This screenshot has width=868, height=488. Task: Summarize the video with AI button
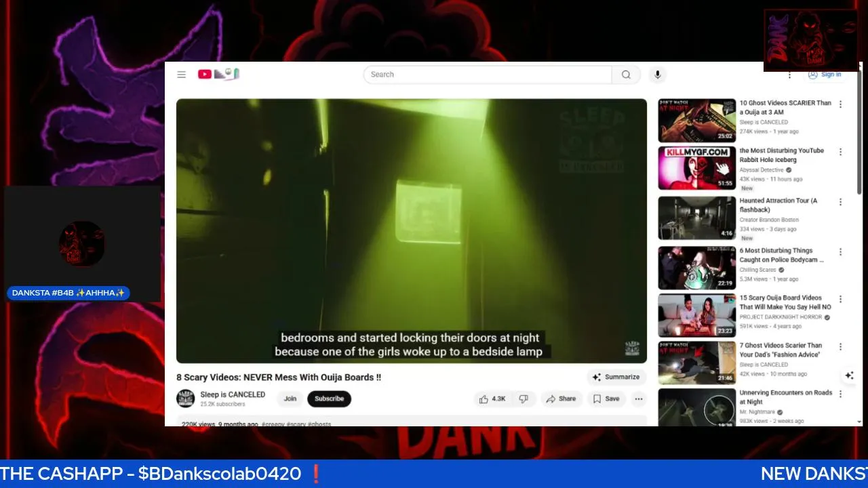tap(616, 377)
